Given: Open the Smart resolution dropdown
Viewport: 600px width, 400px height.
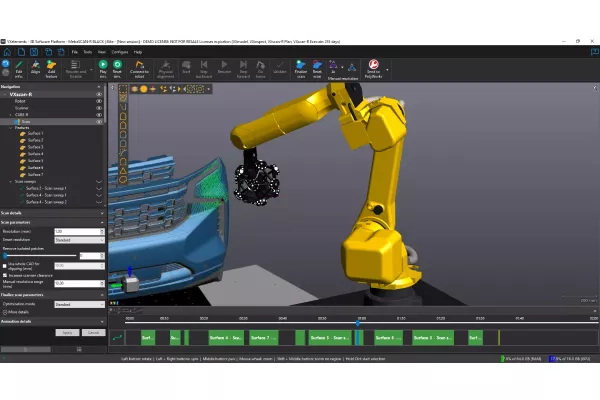Looking at the screenshot, I should tap(79, 240).
